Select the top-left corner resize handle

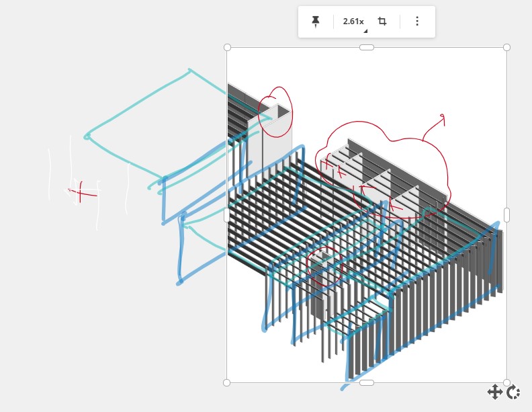pyautogui.click(x=227, y=47)
